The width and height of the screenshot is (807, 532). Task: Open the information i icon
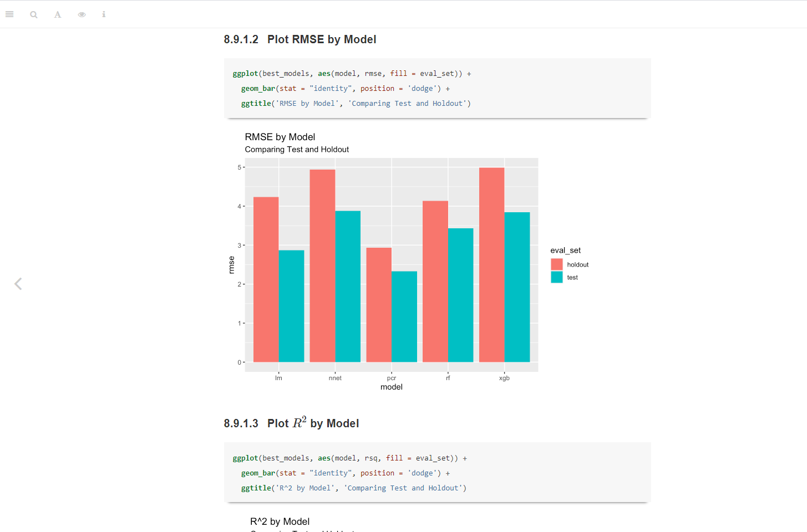[x=104, y=14]
